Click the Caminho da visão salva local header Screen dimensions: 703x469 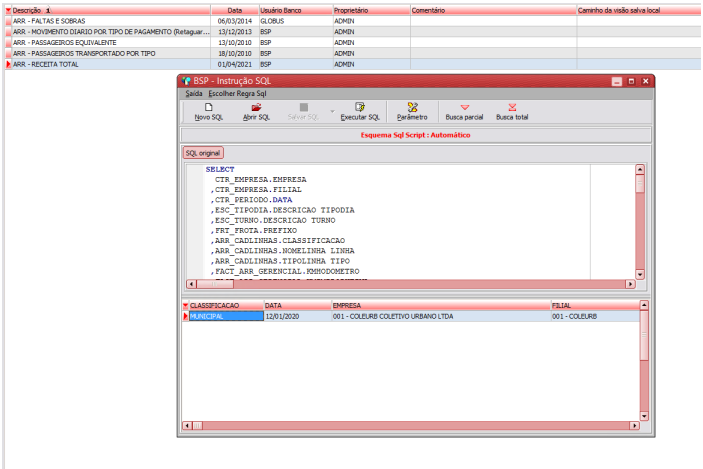(639, 10)
